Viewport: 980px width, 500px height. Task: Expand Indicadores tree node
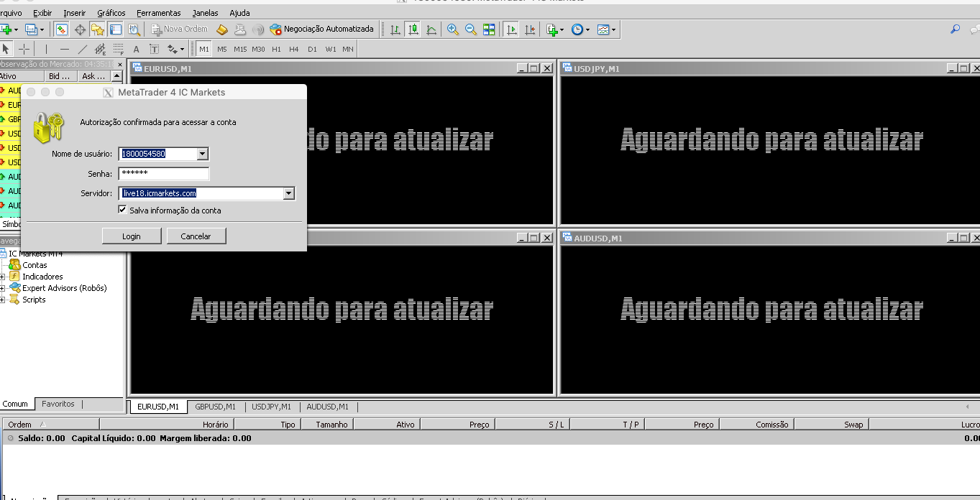(3, 277)
